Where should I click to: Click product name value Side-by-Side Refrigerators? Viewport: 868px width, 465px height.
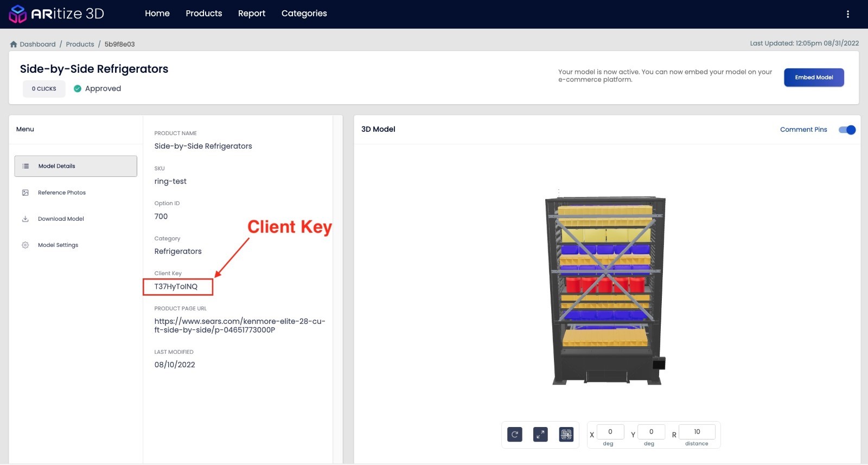(x=203, y=146)
